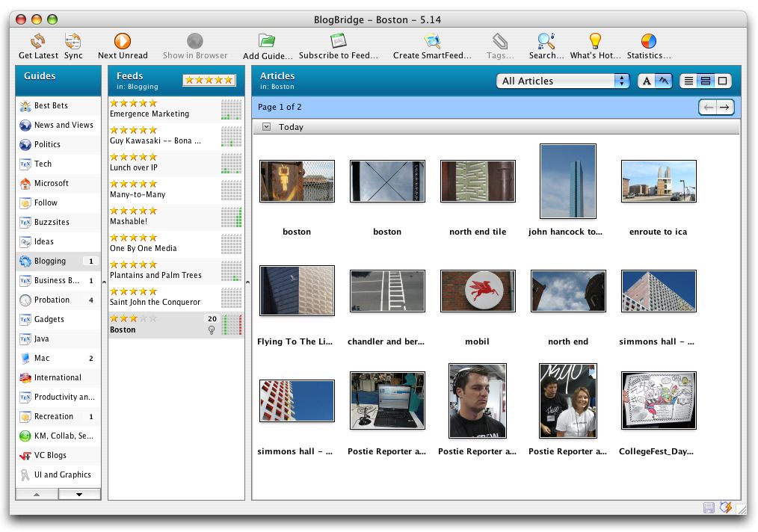The image size is (758, 532).
Task: Collapse the Today articles group
Action: click(266, 126)
